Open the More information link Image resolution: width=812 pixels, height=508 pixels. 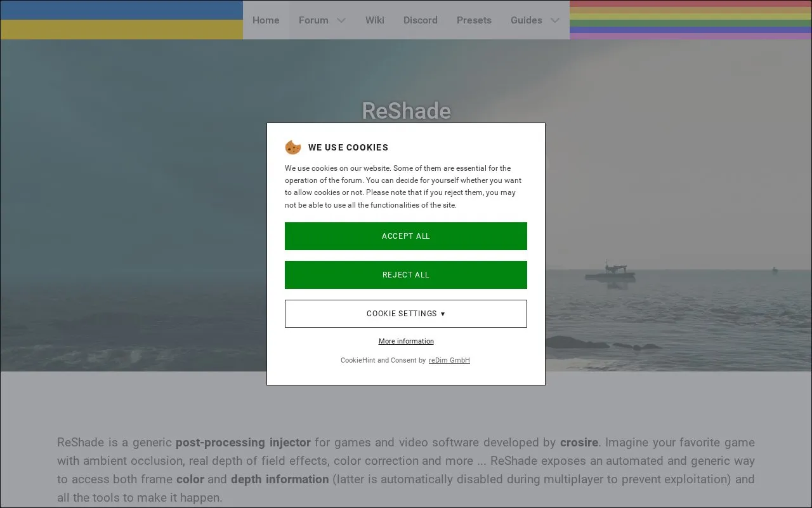click(406, 341)
